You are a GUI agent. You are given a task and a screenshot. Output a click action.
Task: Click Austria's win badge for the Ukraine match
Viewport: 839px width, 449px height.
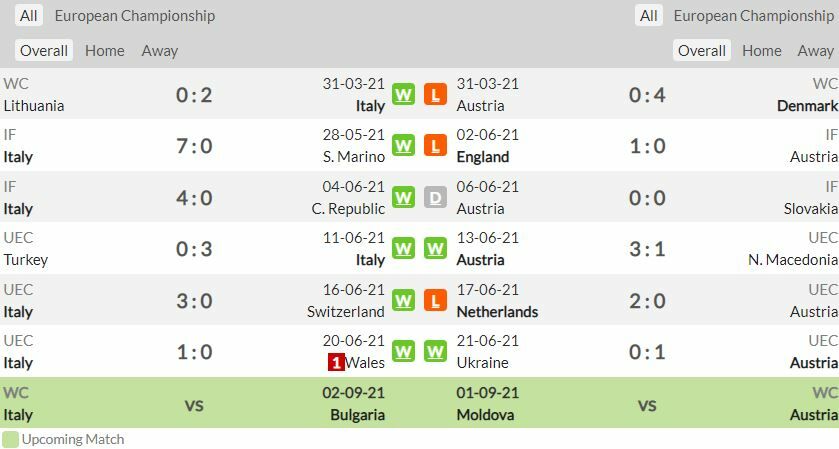tap(435, 351)
